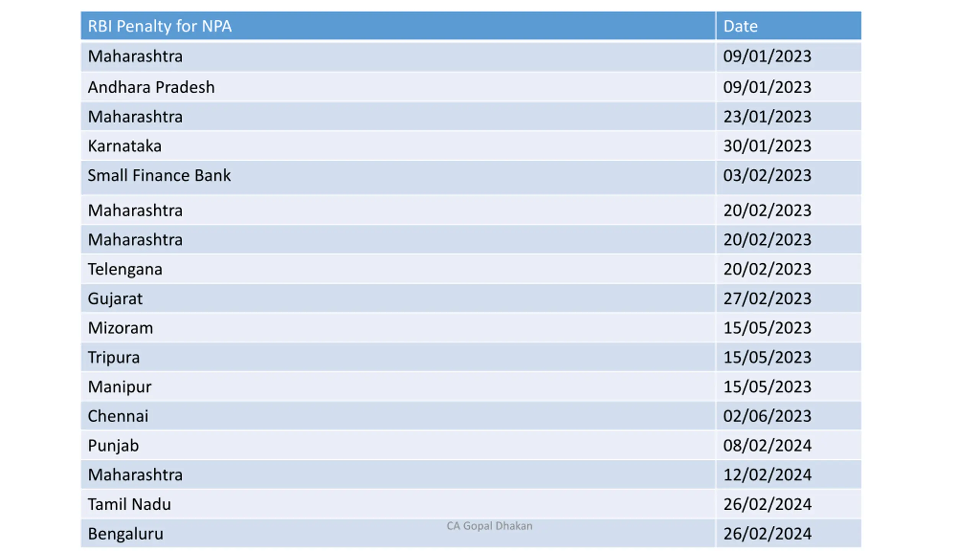Click the 'Chennai' cell
Viewport: 980px width, 551px height.
(x=398, y=416)
